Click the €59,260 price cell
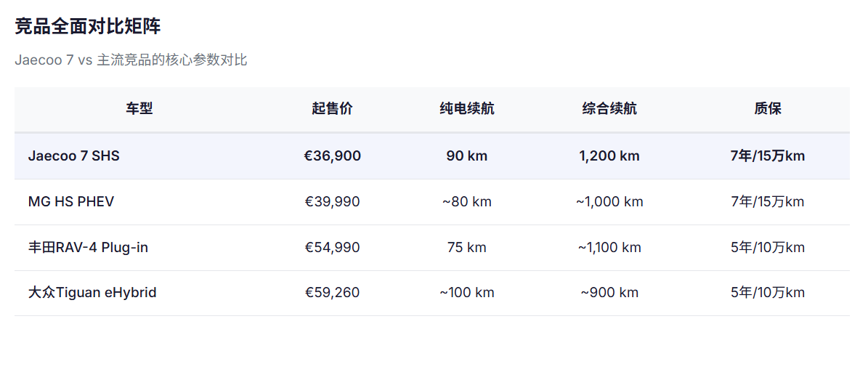Image resolution: width=868 pixels, height=372 pixels. 332,293
